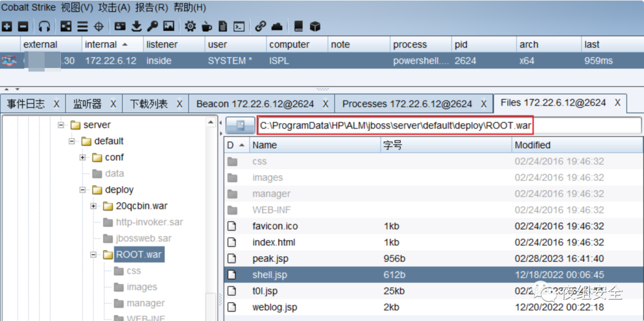Click the cube About icon
Viewport: 644px width, 321px height.
pos(315,27)
